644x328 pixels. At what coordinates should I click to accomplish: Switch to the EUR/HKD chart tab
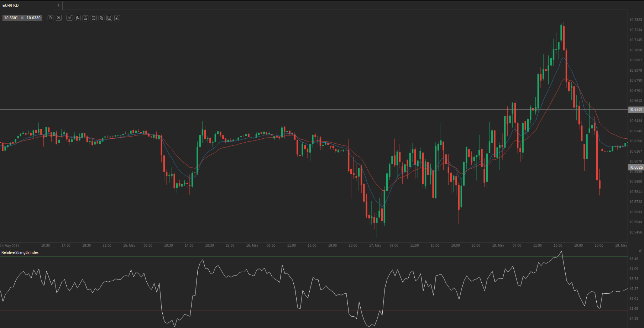11,5
